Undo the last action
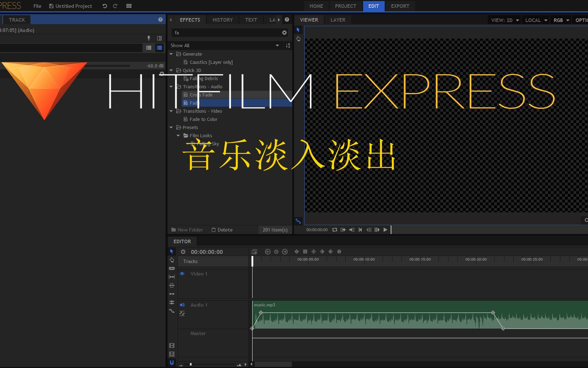 (104, 6)
